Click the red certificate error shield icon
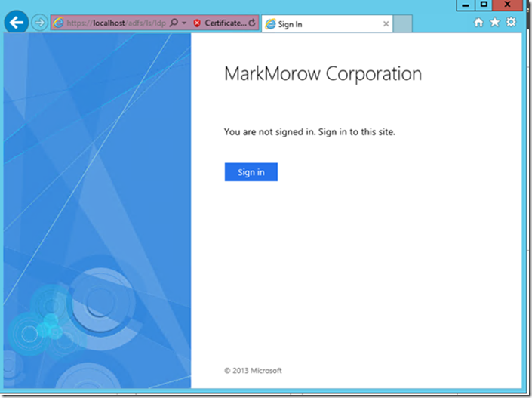This screenshot has height=398, width=532. [197, 23]
